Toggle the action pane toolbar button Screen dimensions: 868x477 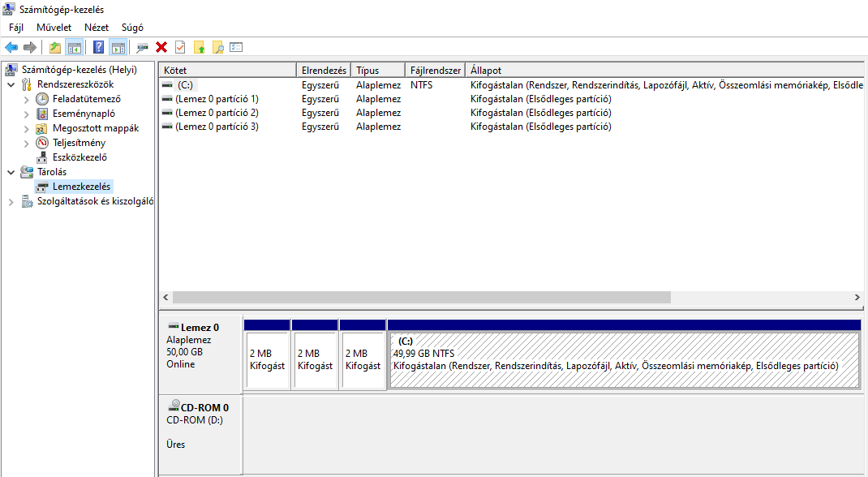(x=118, y=48)
